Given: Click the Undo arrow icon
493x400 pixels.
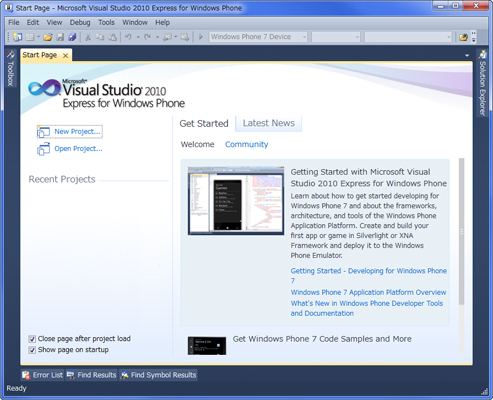Looking at the screenshot, I should pyautogui.click(x=128, y=37).
